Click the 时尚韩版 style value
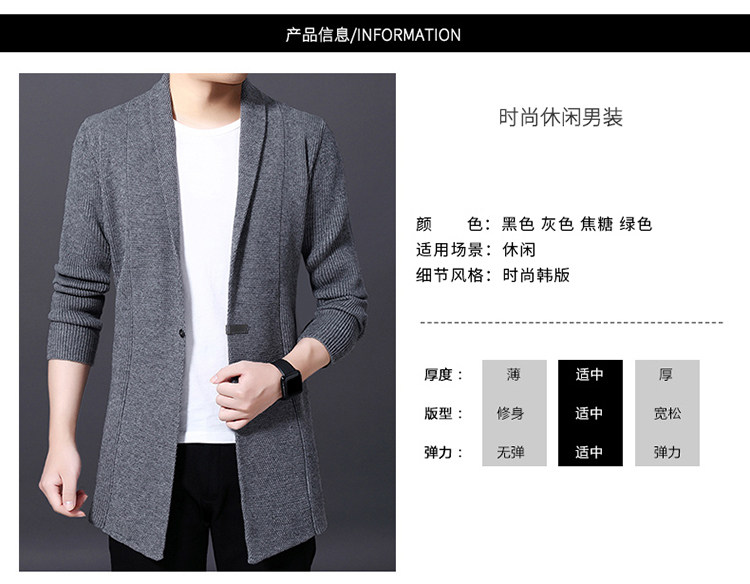This screenshot has height=584, width=750. (x=536, y=275)
